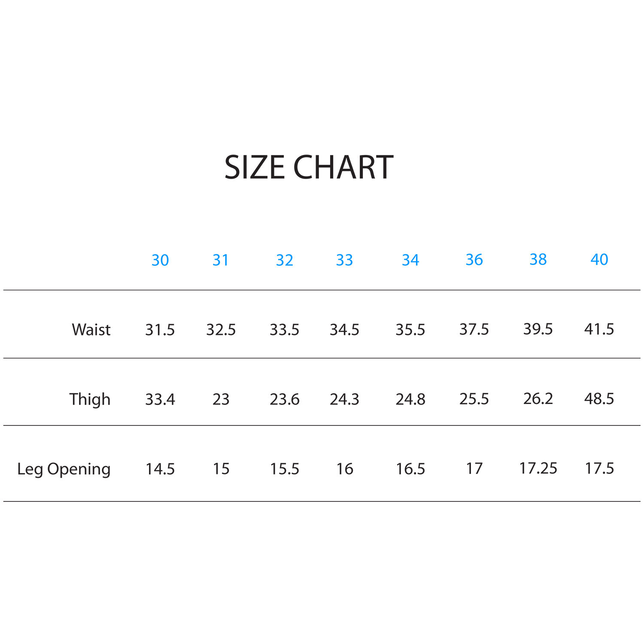This screenshot has width=644, height=644.
Task: Click the 17.25 leg opening value
Action: (x=538, y=468)
